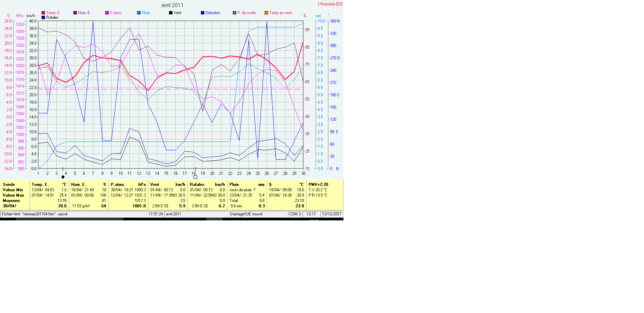The height and width of the screenshot is (313, 644).
Task: Click the dark blue Rafales legend swatch
Action: [43, 17]
